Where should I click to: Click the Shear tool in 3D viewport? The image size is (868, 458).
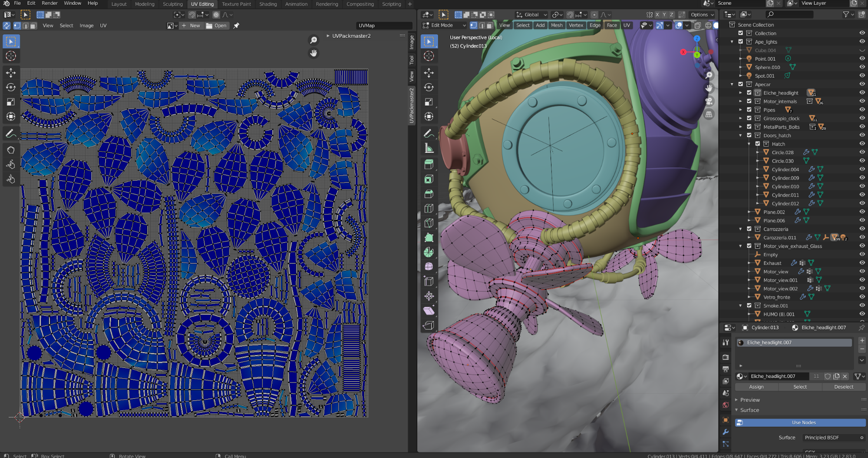pyautogui.click(x=429, y=310)
